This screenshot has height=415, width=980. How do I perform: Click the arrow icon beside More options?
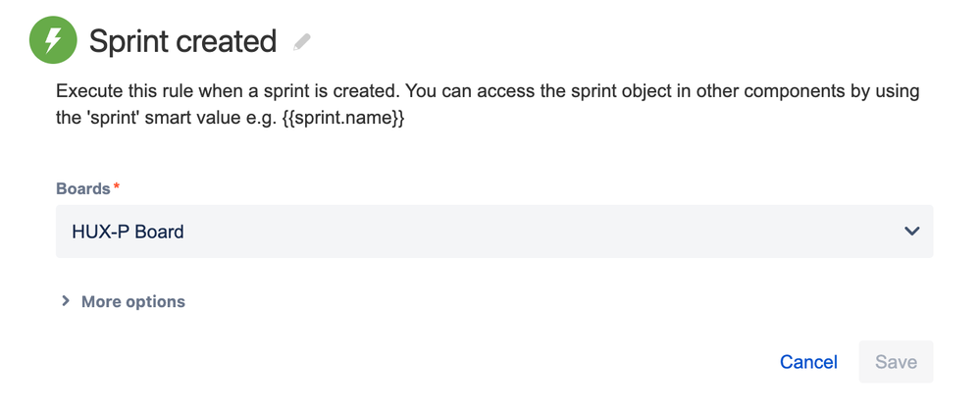[65, 301]
